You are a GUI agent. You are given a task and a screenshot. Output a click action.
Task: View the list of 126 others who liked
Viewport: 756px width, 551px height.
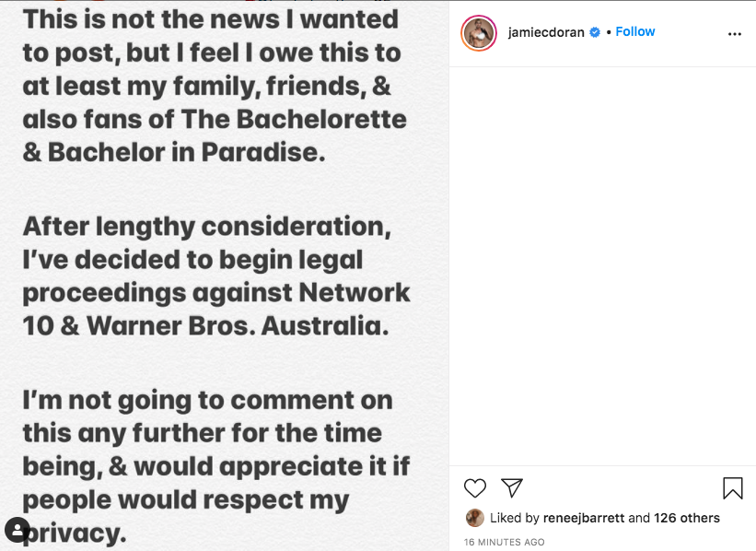coord(687,518)
